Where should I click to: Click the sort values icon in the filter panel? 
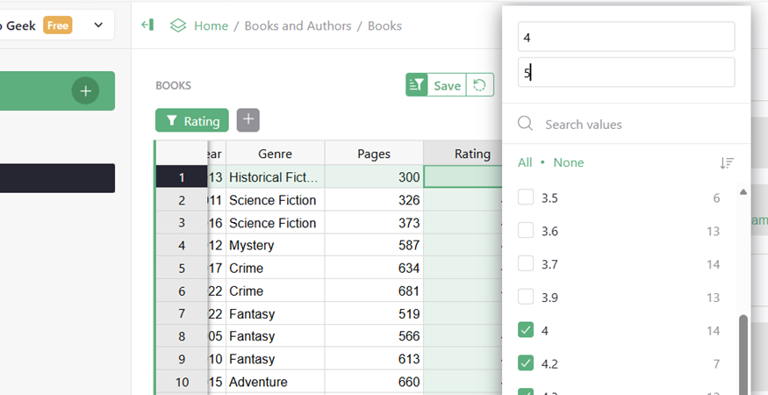pos(727,163)
